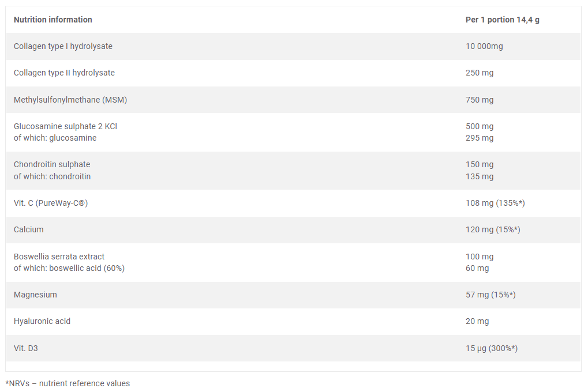Click the 57 mg (15%*) Magnesium value
The height and width of the screenshot is (392, 588).
pyautogui.click(x=490, y=295)
